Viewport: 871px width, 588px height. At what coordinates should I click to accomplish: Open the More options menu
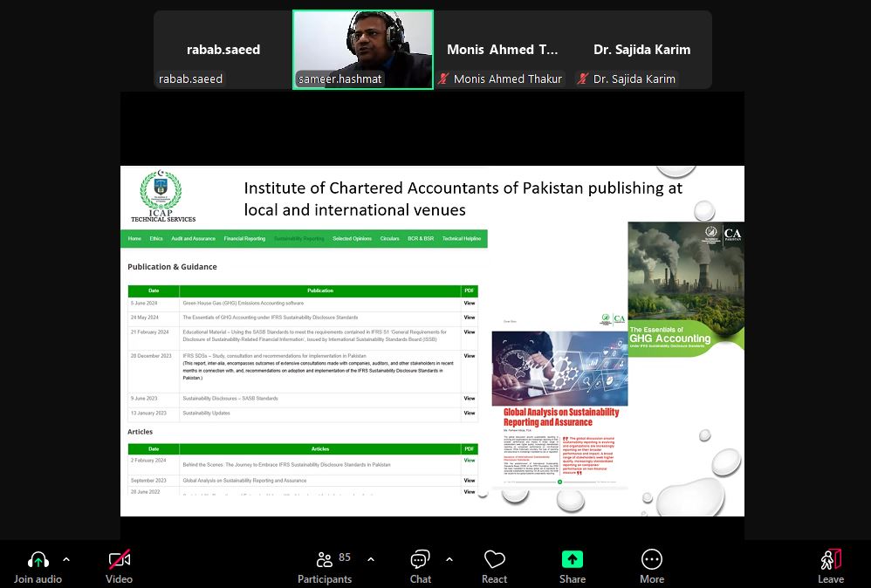(651, 560)
